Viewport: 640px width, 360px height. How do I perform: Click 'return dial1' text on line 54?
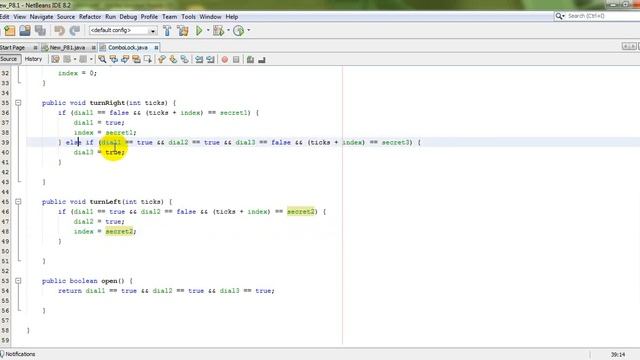click(82, 291)
